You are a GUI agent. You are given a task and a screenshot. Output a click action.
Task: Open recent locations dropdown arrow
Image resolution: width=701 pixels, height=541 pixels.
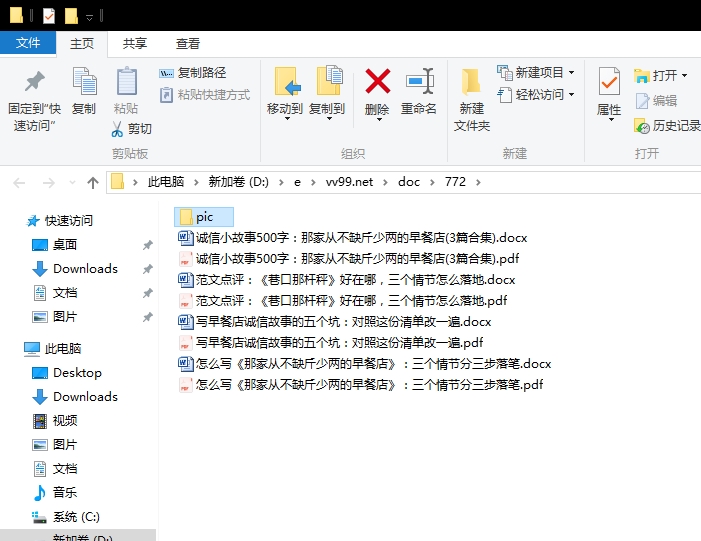pyautogui.click(x=72, y=182)
